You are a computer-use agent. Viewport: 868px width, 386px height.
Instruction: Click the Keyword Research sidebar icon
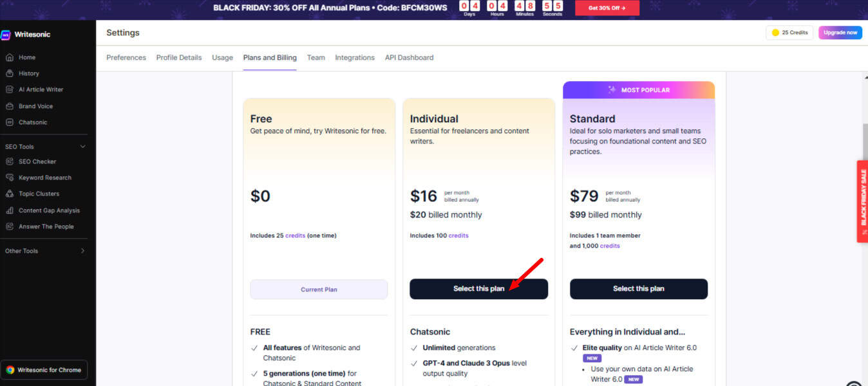[10, 178]
